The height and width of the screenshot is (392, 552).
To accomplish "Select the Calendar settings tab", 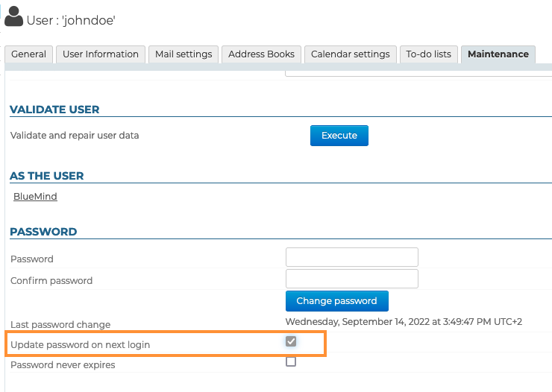I will [x=350, y=54].
